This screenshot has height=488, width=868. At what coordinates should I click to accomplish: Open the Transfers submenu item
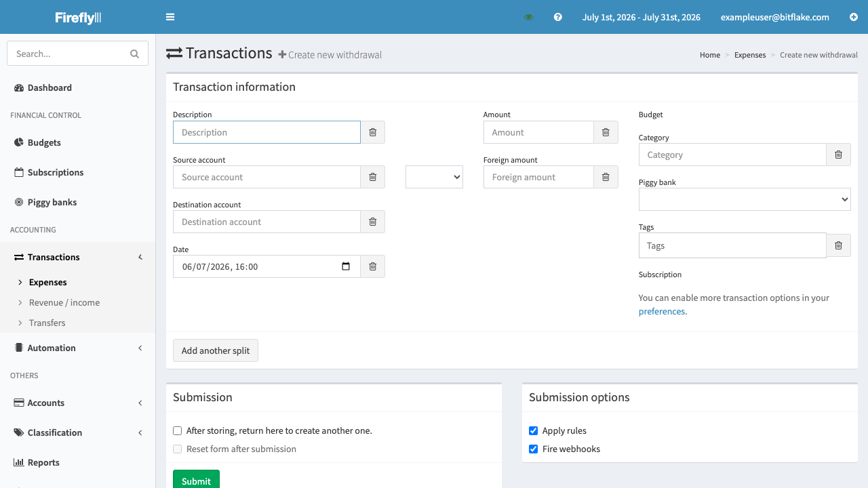[x=47, y=323]
